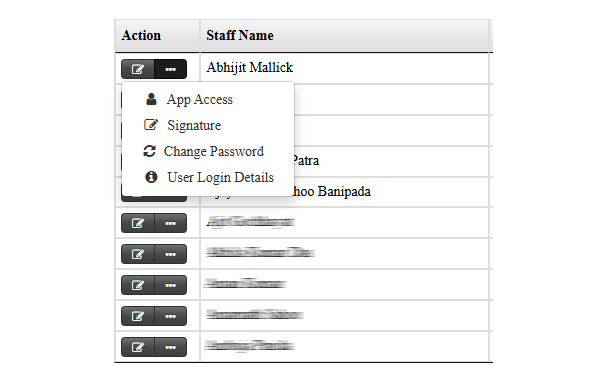The height and width of the screenshot is (381, 600).
Task: Open the more-options button beside Abhijit Mallick
Action: pyautogui.click(x=171, y=69)
